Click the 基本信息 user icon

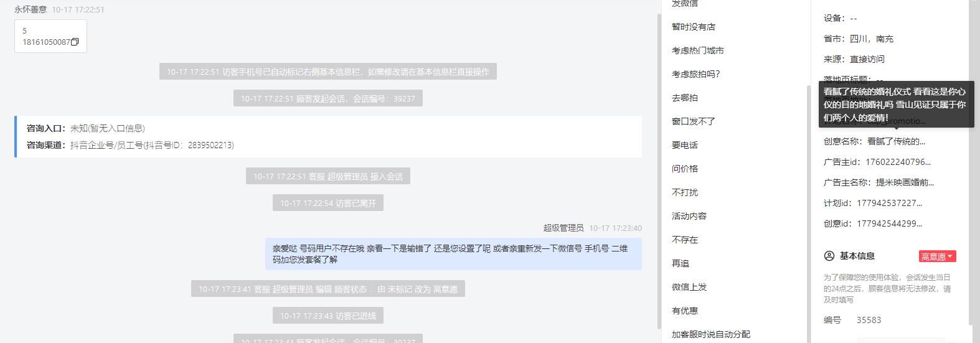pos(829,256)
